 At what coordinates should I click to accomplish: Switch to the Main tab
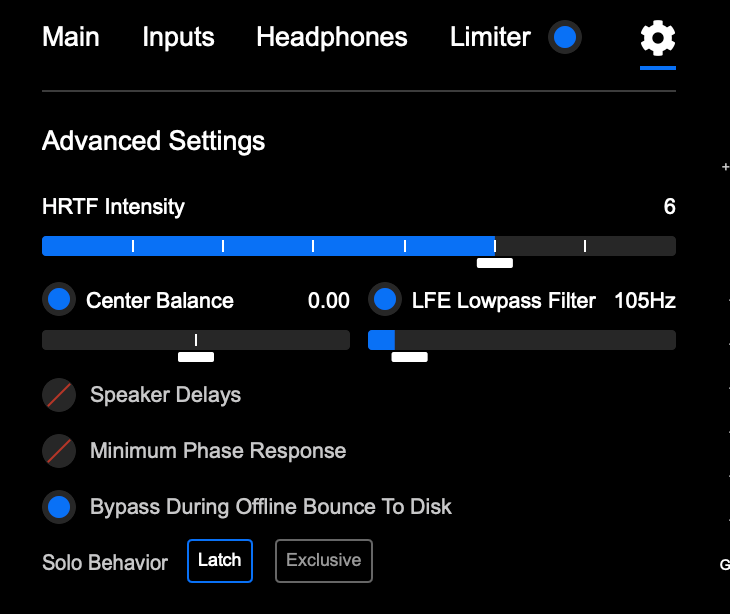coord(71,38)
